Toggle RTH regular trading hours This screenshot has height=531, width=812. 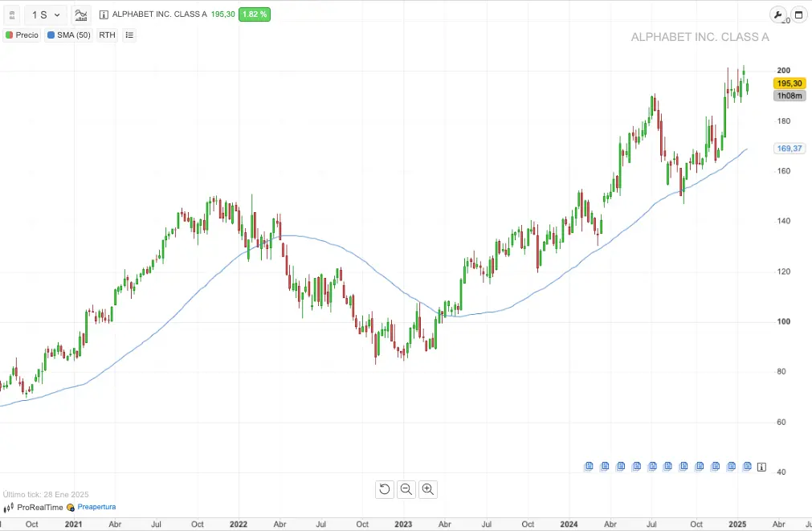click(107, 35)
